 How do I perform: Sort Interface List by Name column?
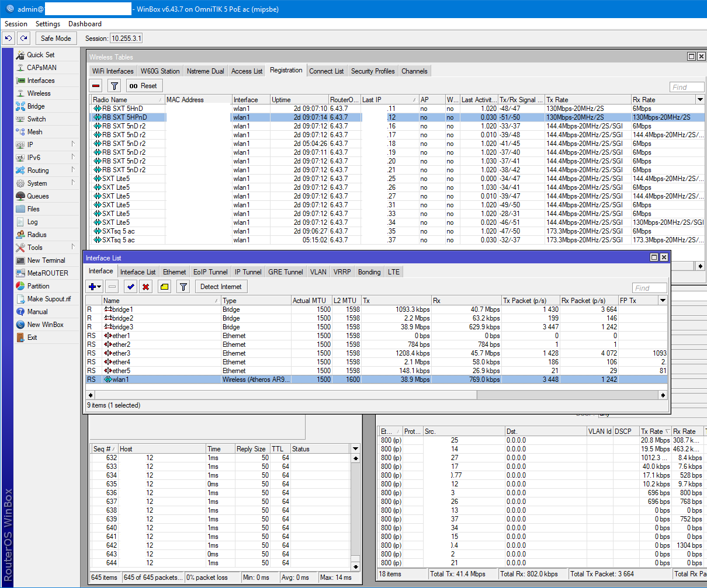(x=161, y=301)
